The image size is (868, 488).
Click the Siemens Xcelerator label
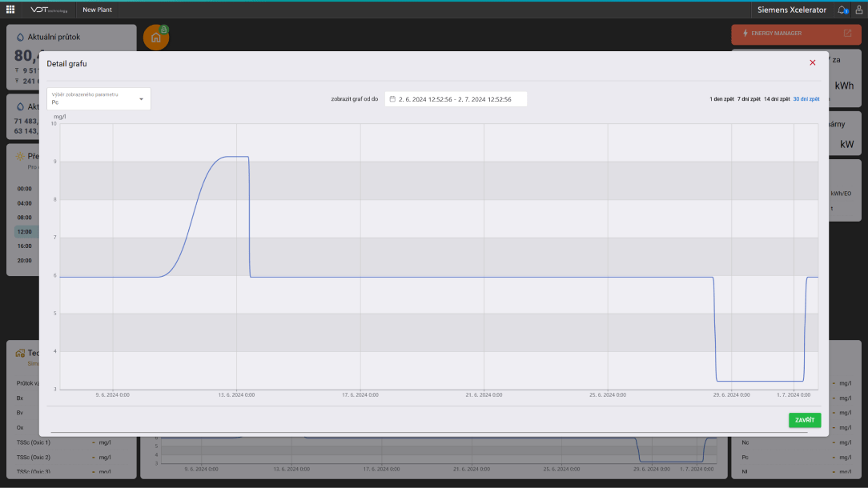coord(791,10)
